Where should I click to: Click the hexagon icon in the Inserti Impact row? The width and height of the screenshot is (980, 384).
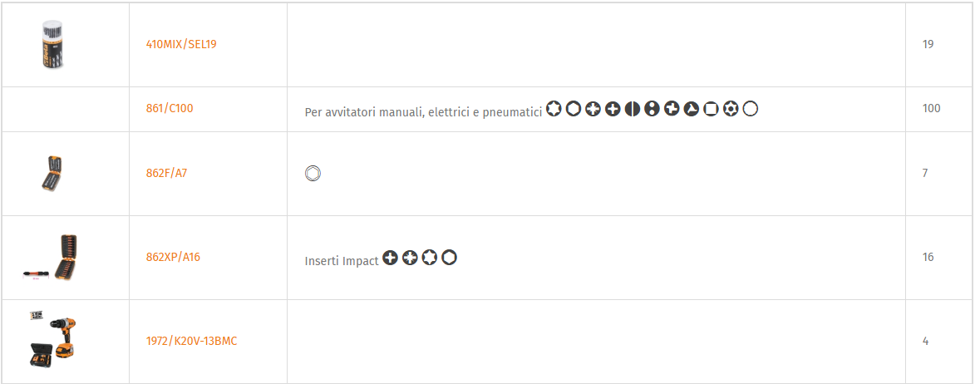click(449, 258)
